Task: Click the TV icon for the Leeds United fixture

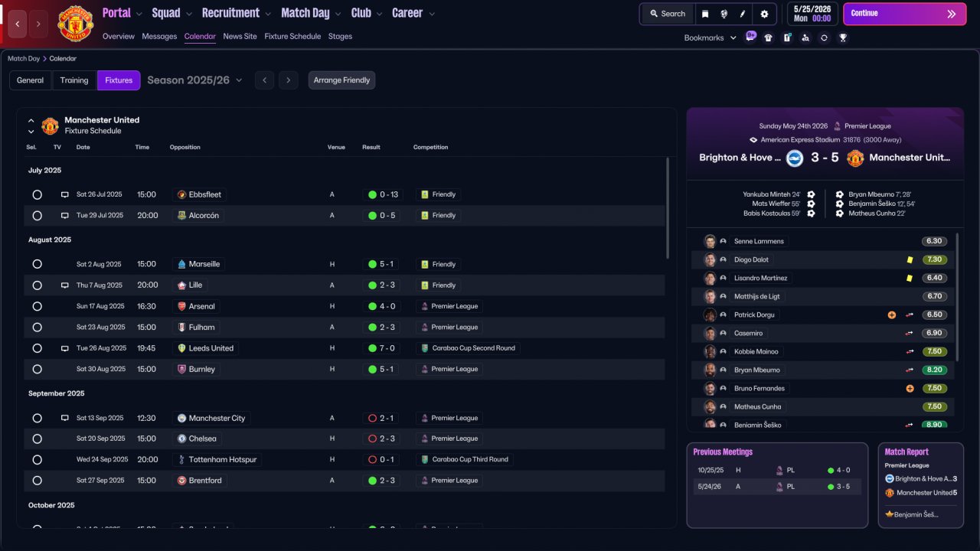Action: [65, 348]
